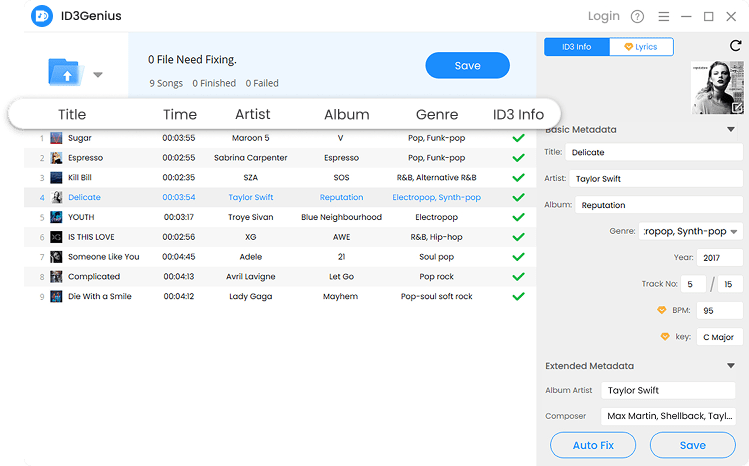Viewport: 749px width, 466px height.
Task: Sort by the Genre column header
Action: pyautogui.click(x=437, y=114)
